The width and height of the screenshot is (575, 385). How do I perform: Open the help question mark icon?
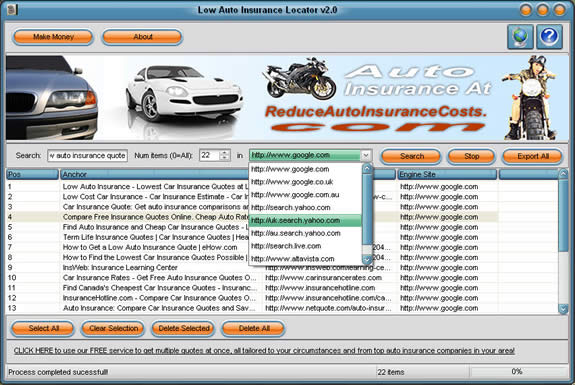click(549, 37)
